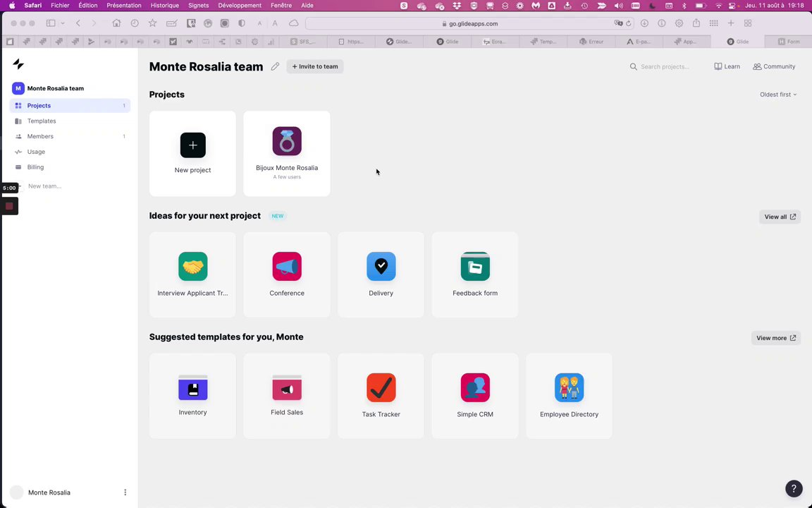Viewport: 812px width, 508px height.
Task: Click the go.glideapps.com address bar
Action: tap(469, 23)
